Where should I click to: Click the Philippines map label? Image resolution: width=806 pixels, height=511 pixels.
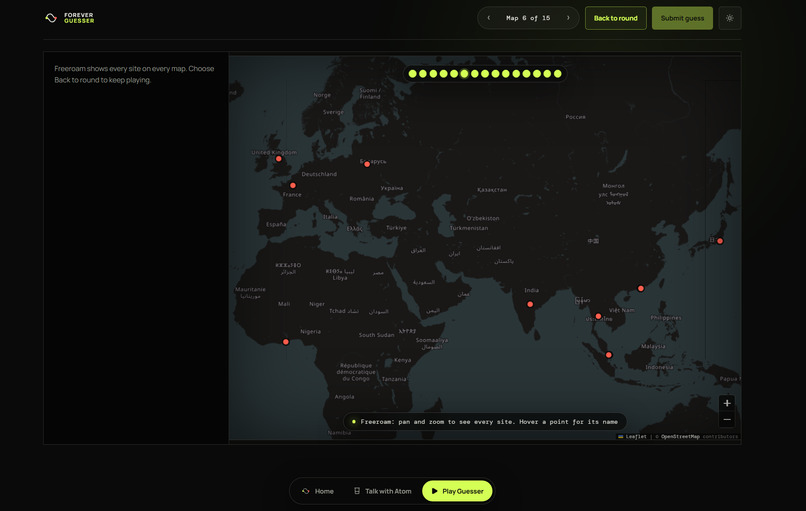pos(666,318)
